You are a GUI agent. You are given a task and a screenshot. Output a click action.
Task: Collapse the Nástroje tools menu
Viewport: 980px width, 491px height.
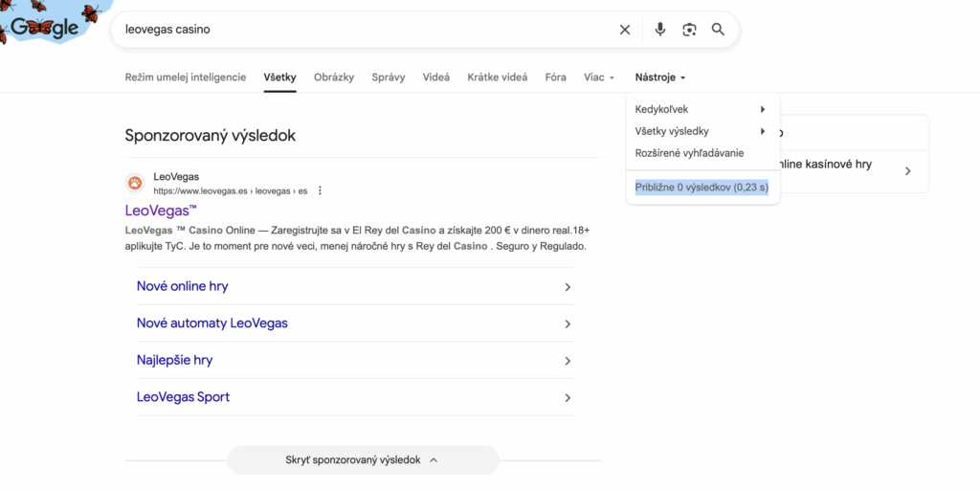click(660, 78)
